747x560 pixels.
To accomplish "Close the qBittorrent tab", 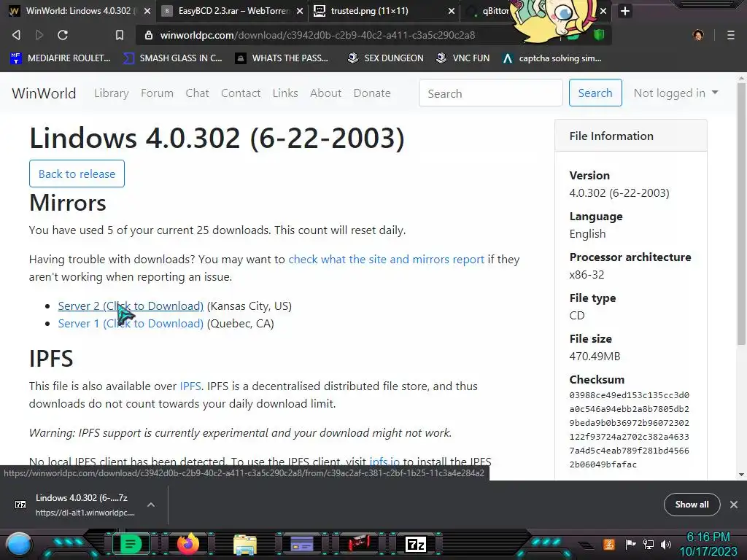I will [x=603, y=11].
